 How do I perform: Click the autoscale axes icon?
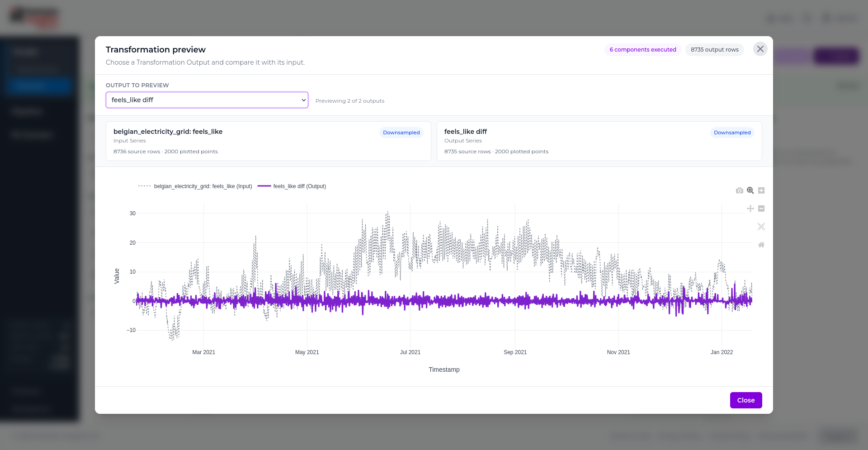[x=761, y=227]
